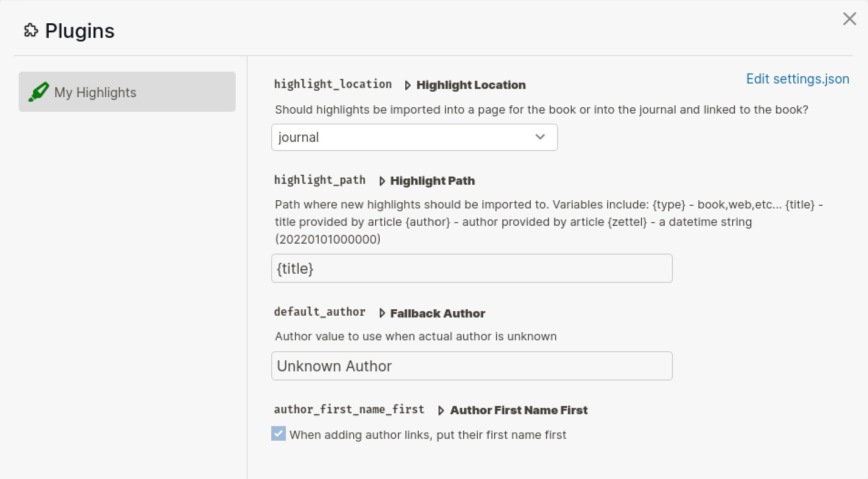Expand the Highlight Location triangle
Image resolution: width=868 pixels, height=479 pixels.
408,85
